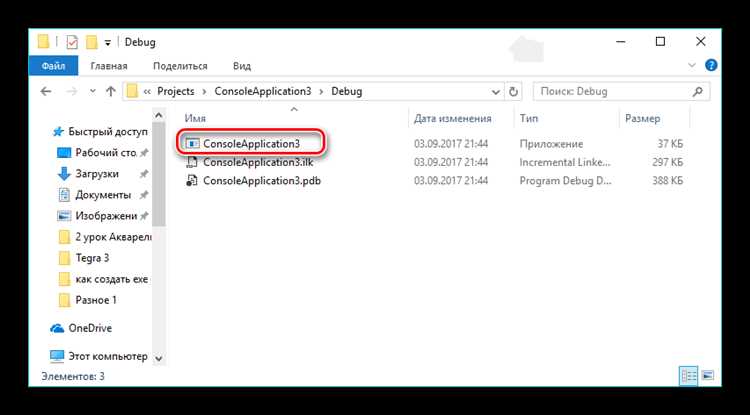Expand the address bar history dropdown
Viewport: 750px width, 415px height.
(x=496, y=91)
